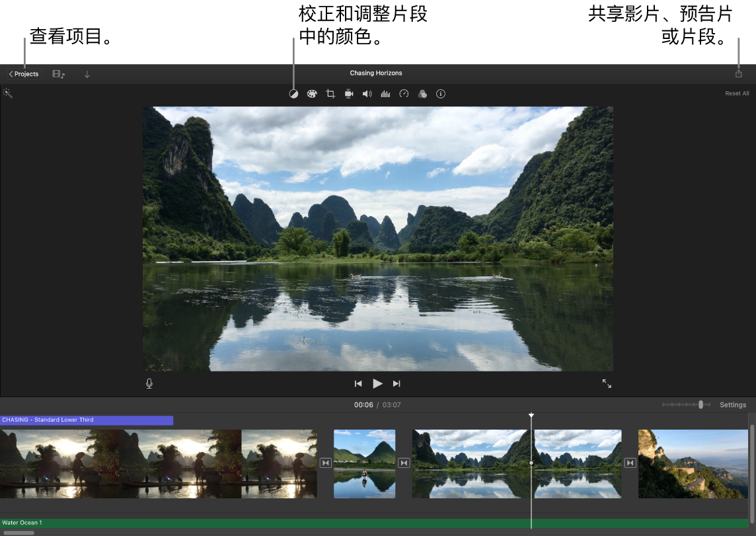
Task: Open the Speed controls
Action: (x=404, y=93)
